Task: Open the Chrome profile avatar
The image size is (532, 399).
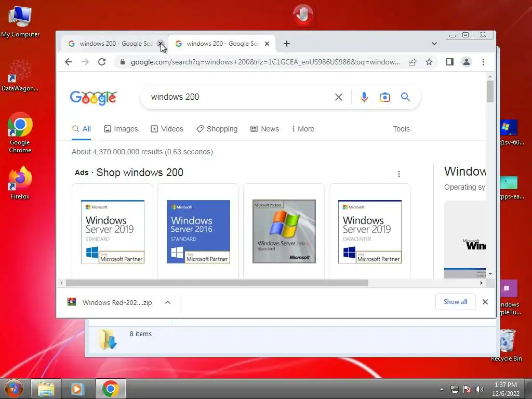Action: point(467,62)
